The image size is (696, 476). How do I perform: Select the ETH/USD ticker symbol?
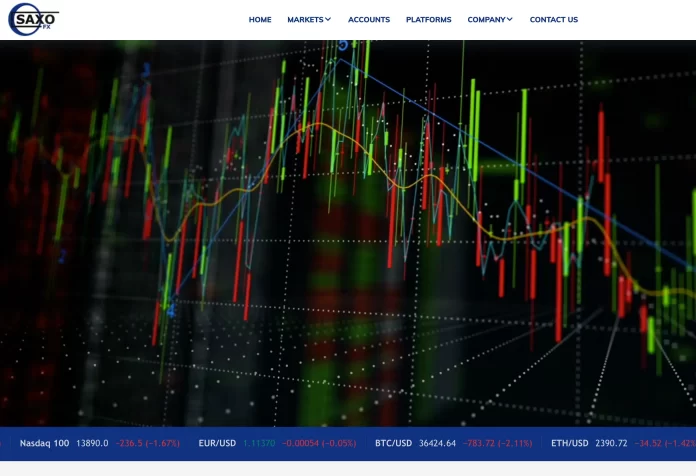[569, 443]
